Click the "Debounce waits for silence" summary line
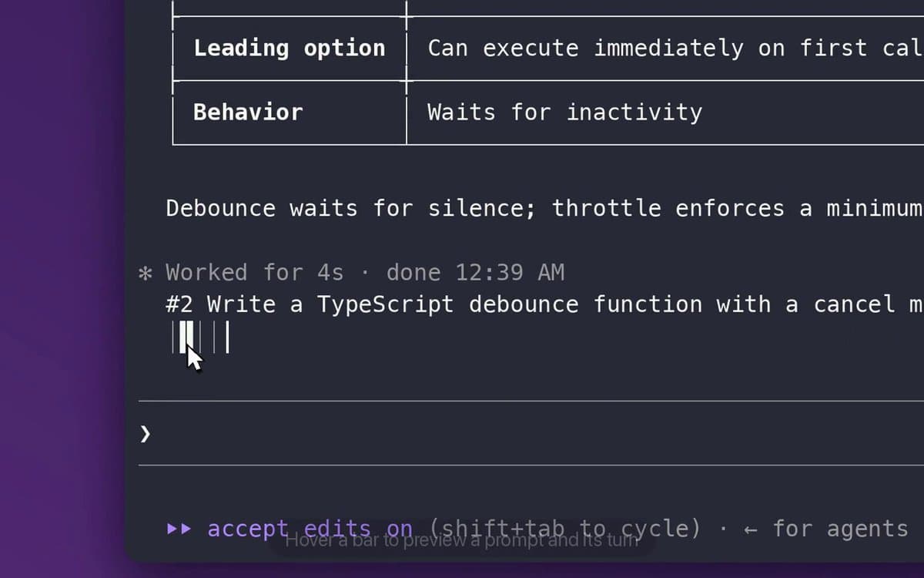Image resolution: width=924 pixels, height=578 pixels. pyautogui.click(x=544, y=208)
